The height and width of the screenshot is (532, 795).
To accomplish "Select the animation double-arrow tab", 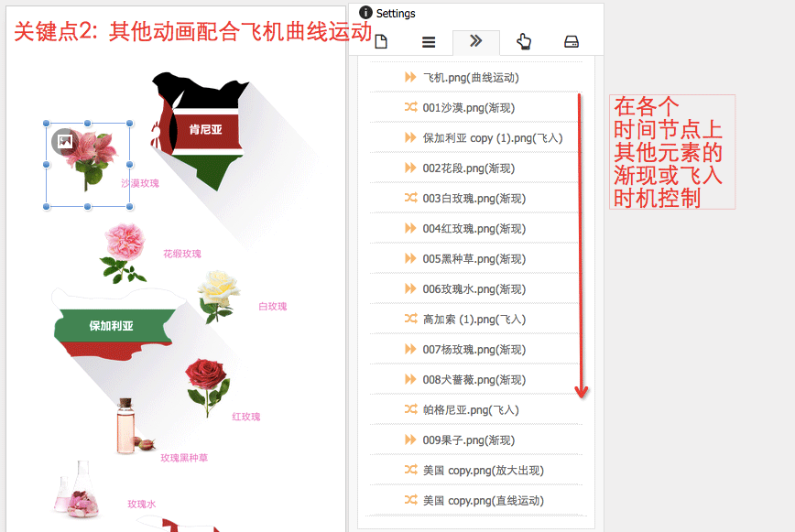I will coord(475,41).
